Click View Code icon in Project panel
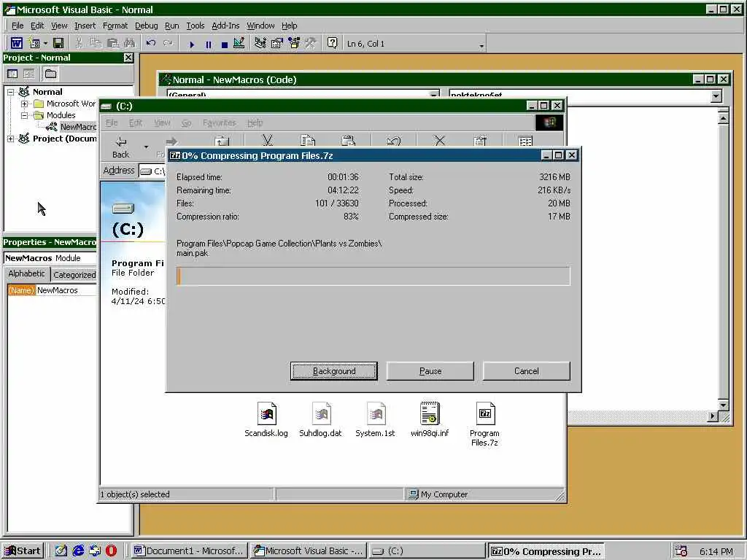Viewport: 747px width, 560px height. click(12, 74)
